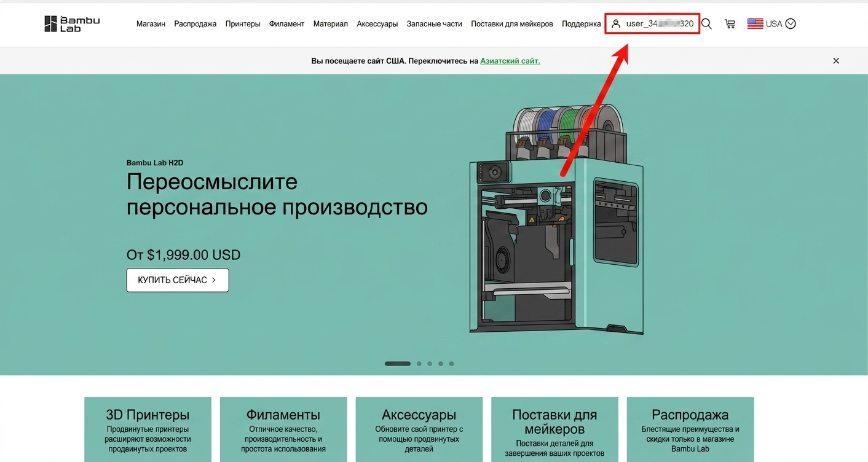Image resolution: width=868 pixels, height=462 pixels.
Task: Click the USA flag icon
Action: click(x=755, y=24)
